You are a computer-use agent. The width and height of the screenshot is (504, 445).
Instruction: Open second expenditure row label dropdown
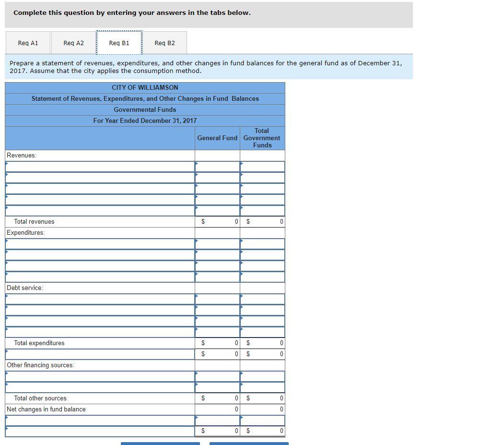pyautogui.click(x=100, y=255)
